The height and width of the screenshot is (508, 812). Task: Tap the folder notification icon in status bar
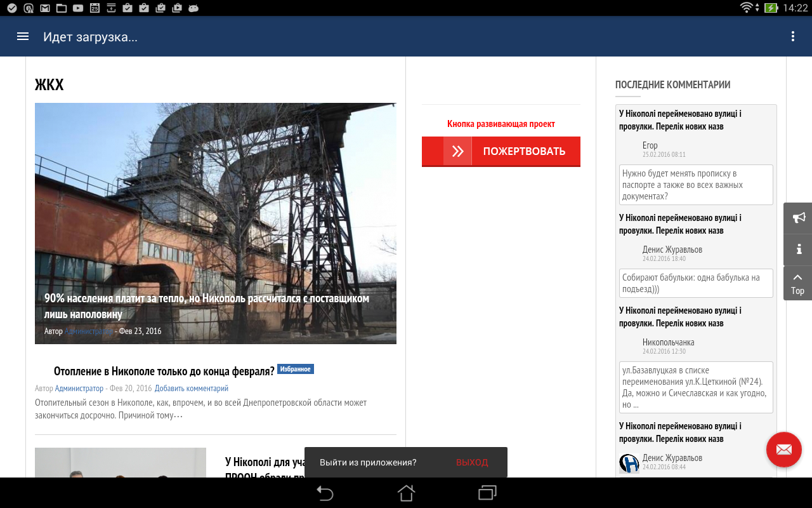62,8
